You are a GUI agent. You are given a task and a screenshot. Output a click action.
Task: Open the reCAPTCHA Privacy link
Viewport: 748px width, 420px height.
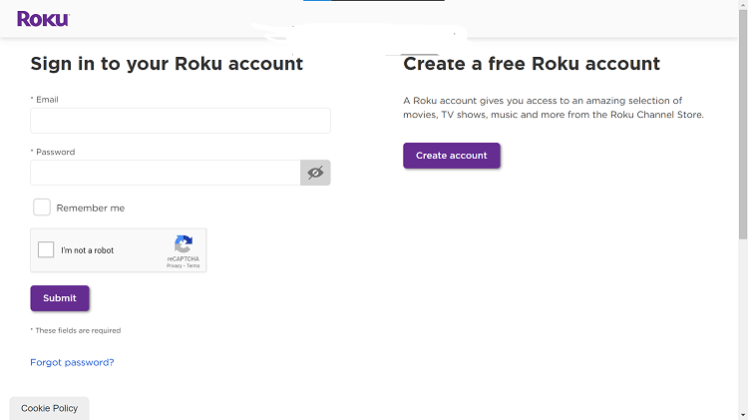[x=174, y=266]
